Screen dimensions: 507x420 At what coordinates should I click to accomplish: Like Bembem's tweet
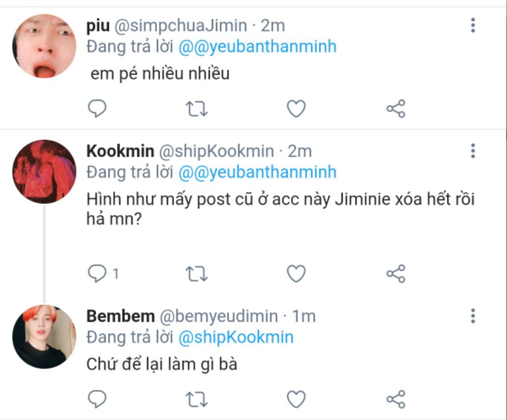coord(296,399)
